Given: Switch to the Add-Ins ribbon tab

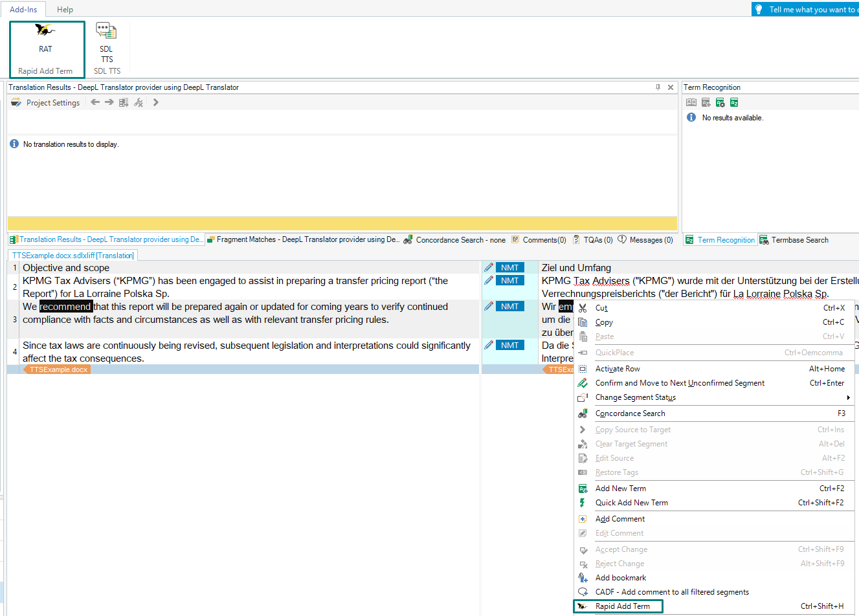Looking at the screenshot, I should (23, 9).
